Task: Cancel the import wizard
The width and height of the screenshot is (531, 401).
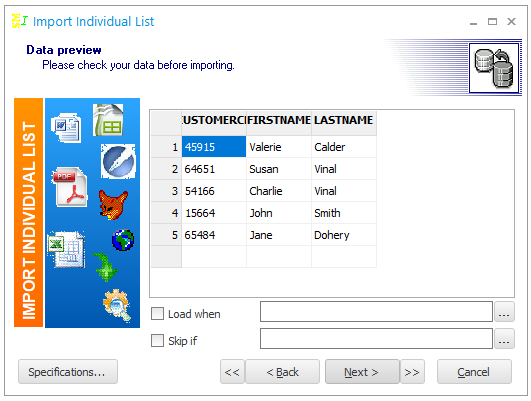Action: [474, 372]
